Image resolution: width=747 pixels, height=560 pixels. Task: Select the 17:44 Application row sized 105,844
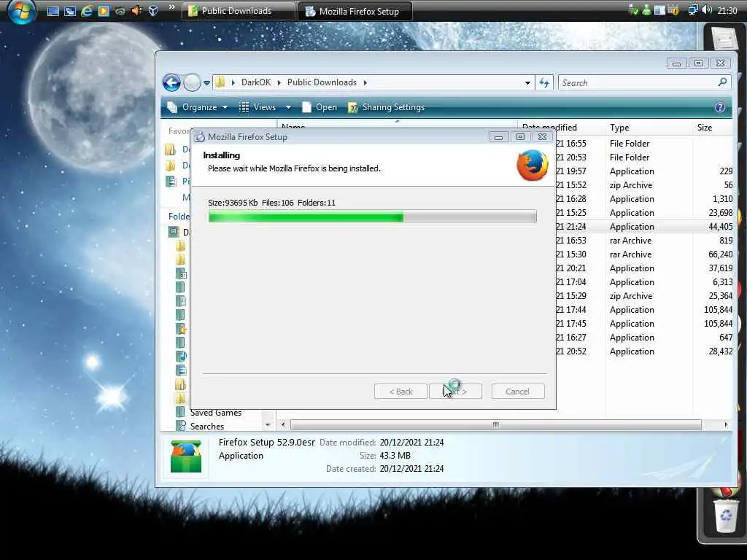coord(645,309)
